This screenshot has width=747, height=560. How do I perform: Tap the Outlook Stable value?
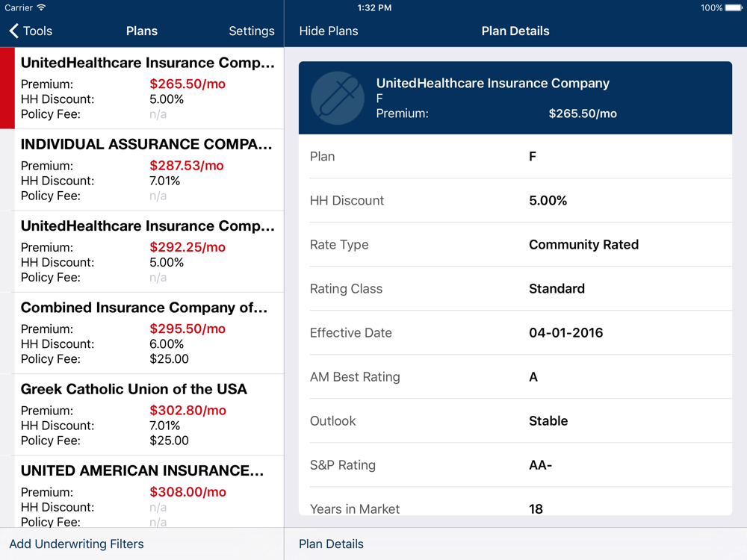coord(548,421)
